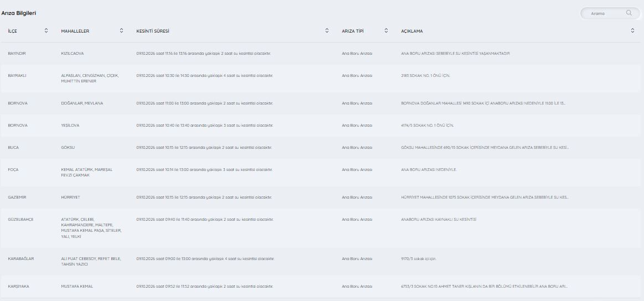644x301 pixels.
Task: Focus the Arama search field
Action: tap(610, 13)
